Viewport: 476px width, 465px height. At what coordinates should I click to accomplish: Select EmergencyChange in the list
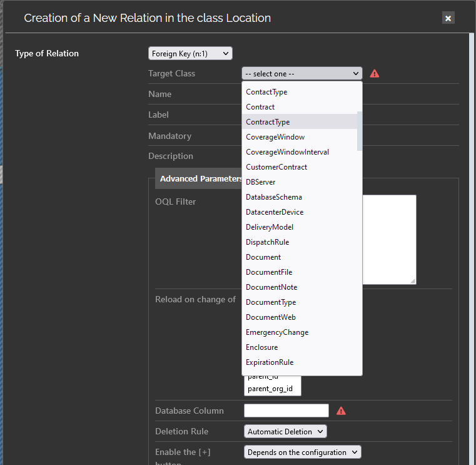pyautogui.click(x=277, y=332)
